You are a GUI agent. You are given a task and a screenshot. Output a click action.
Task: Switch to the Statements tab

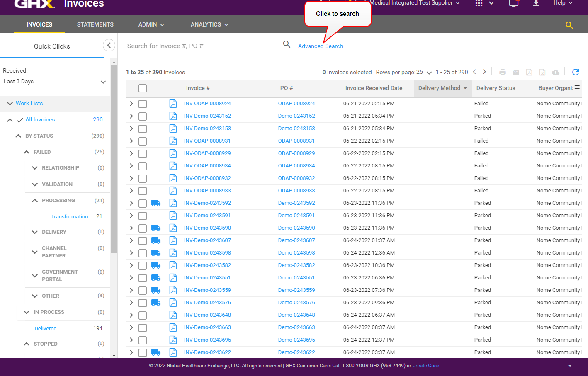(95, 25)
